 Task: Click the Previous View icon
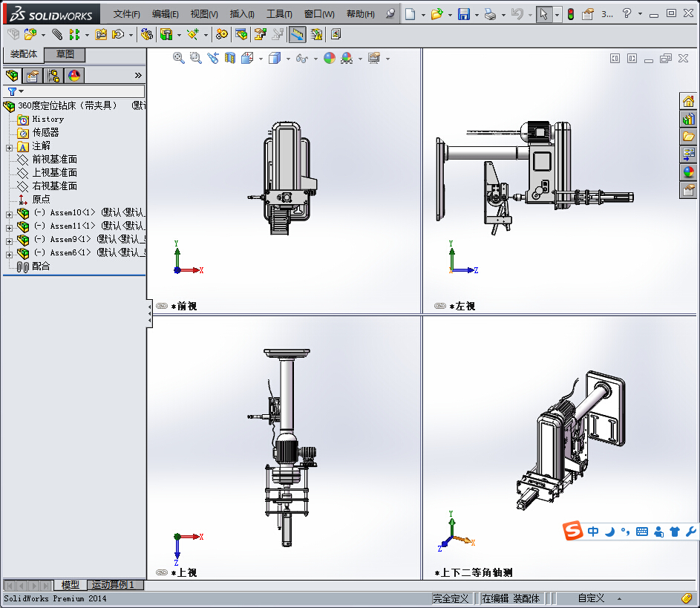(x=213, y=58)
